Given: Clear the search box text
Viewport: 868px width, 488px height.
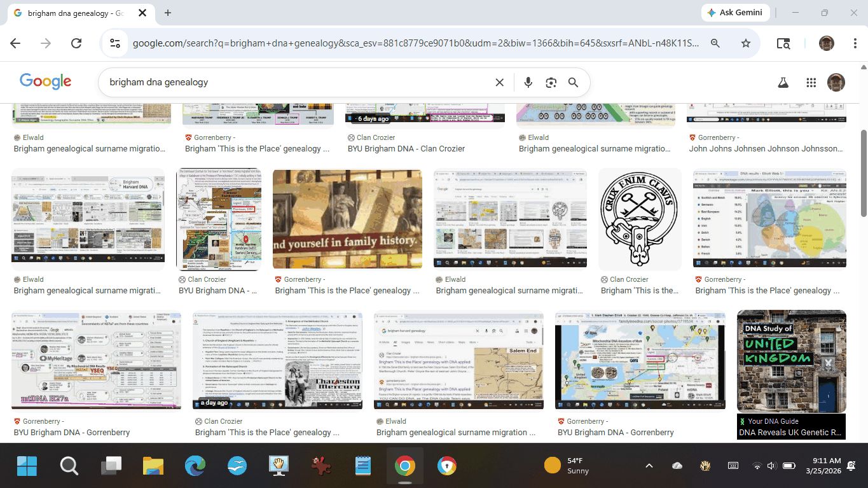Looking at the screenshot, I should (499, 83).
